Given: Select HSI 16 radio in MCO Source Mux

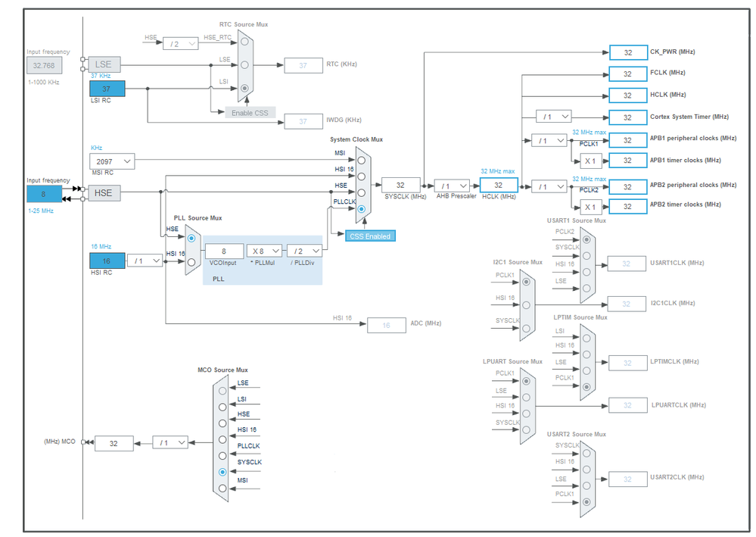Looking at the screenshot, I should point(222,439).
